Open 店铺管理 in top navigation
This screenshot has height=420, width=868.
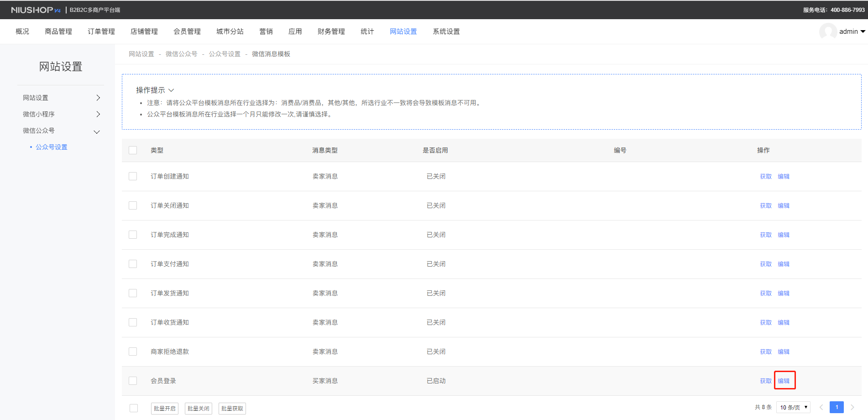[x=144, y=31]
